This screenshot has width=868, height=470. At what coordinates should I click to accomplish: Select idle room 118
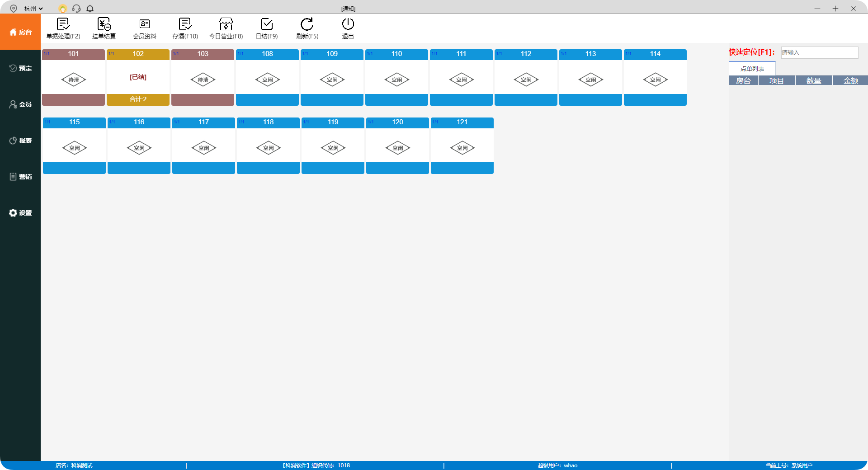(x=268, y=146)
